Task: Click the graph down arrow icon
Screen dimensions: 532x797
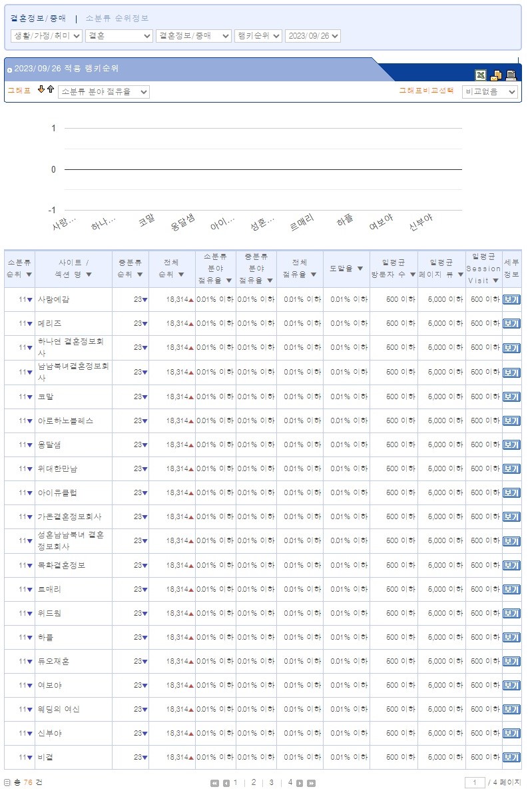Action: click(x=41, y=89)
